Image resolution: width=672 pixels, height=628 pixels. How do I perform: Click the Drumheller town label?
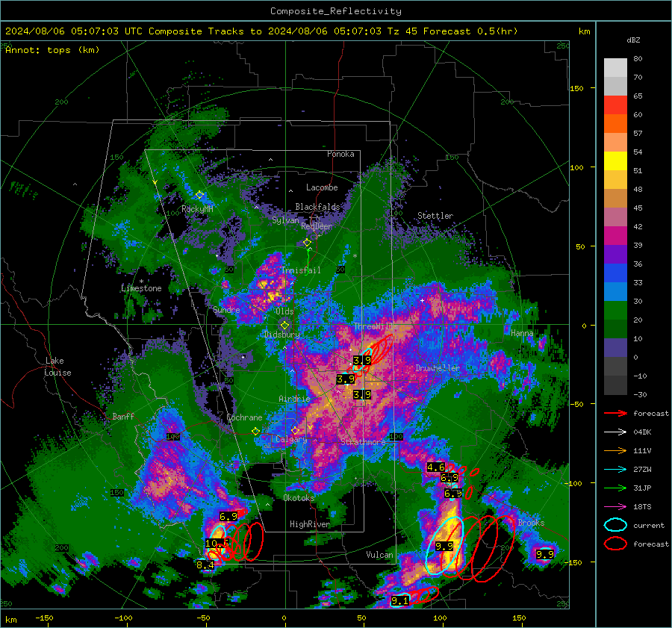point(438,368)
